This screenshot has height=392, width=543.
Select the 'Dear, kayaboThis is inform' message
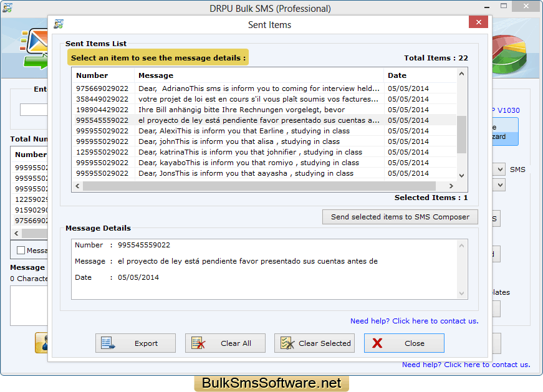pyautogui.click(x=249, y=163)
